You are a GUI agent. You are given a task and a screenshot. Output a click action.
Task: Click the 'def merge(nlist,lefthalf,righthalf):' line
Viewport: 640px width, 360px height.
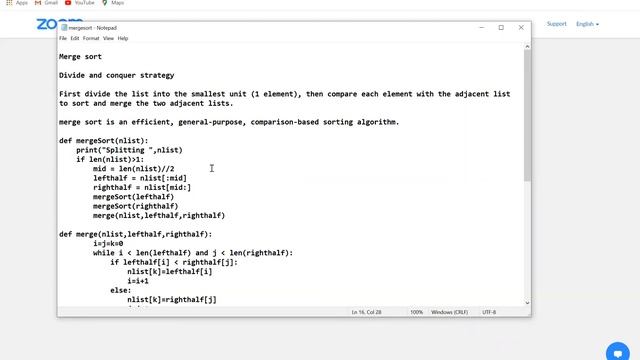[136, 234]
